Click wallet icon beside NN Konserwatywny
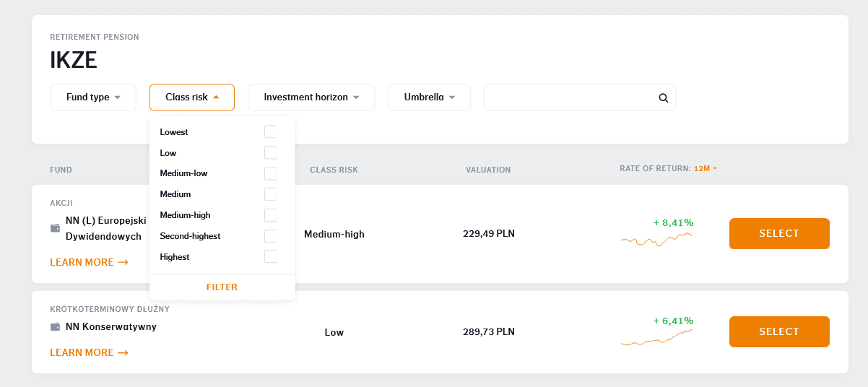Image resolution: width=868 pixels, height=387 pixels. [x=55, y=327]
